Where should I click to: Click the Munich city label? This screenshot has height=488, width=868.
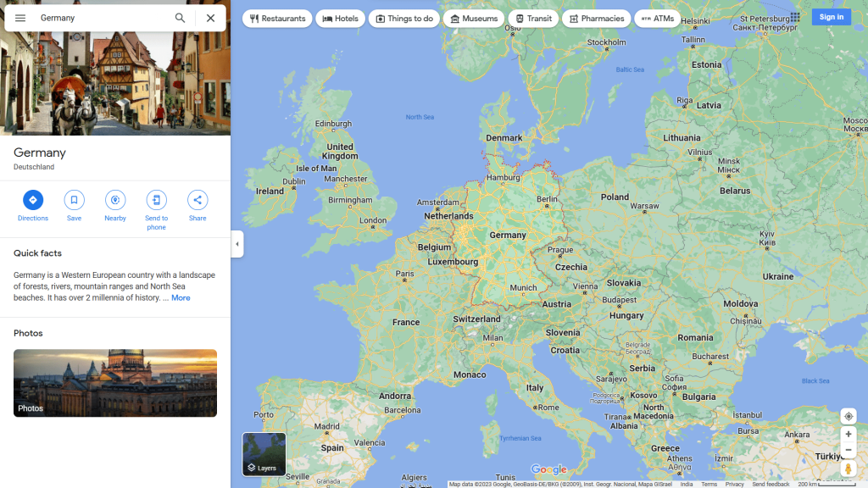(523, 288)
